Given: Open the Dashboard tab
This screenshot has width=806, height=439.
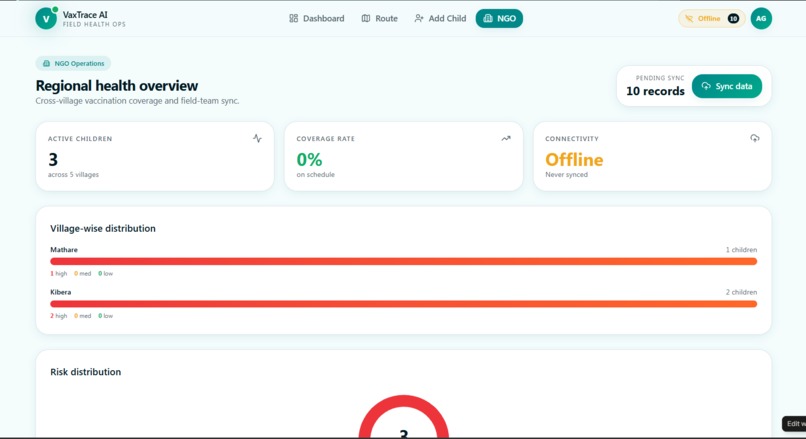Looking at the screenshot, I should (317, 19).
